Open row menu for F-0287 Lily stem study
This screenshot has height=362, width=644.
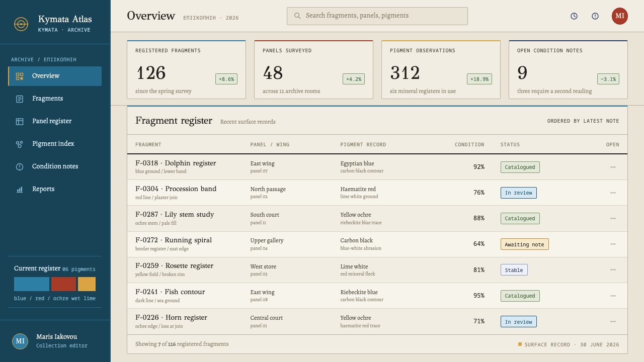613,218
